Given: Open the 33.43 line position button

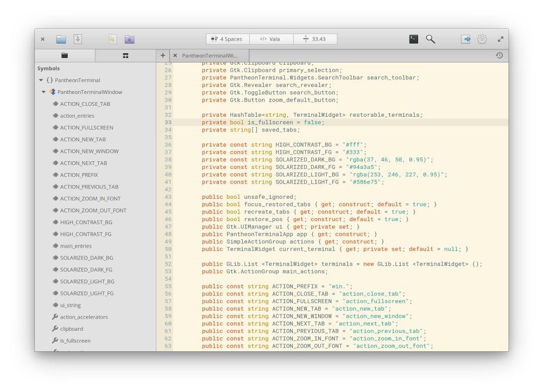Looking at the screenshot, I should 315,39.
